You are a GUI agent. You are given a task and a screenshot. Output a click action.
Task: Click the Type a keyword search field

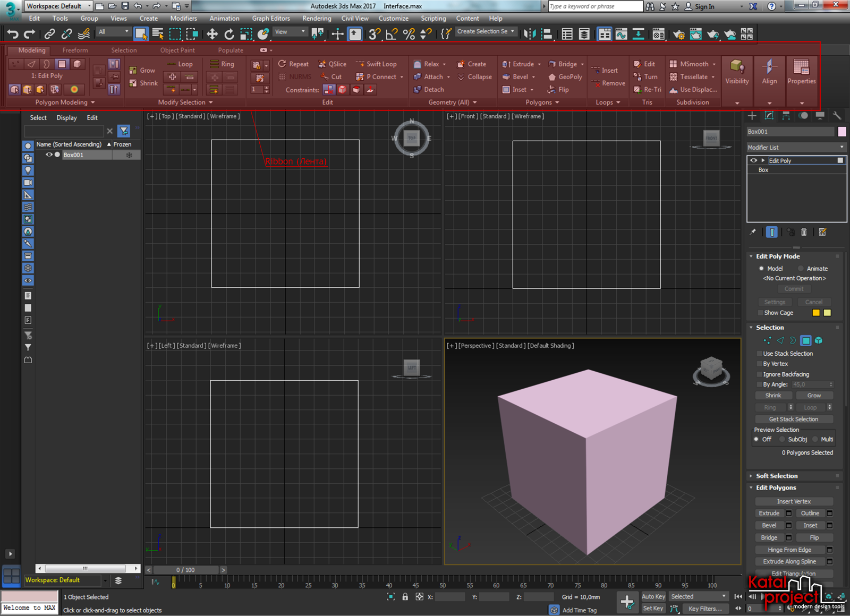(595, 6)
